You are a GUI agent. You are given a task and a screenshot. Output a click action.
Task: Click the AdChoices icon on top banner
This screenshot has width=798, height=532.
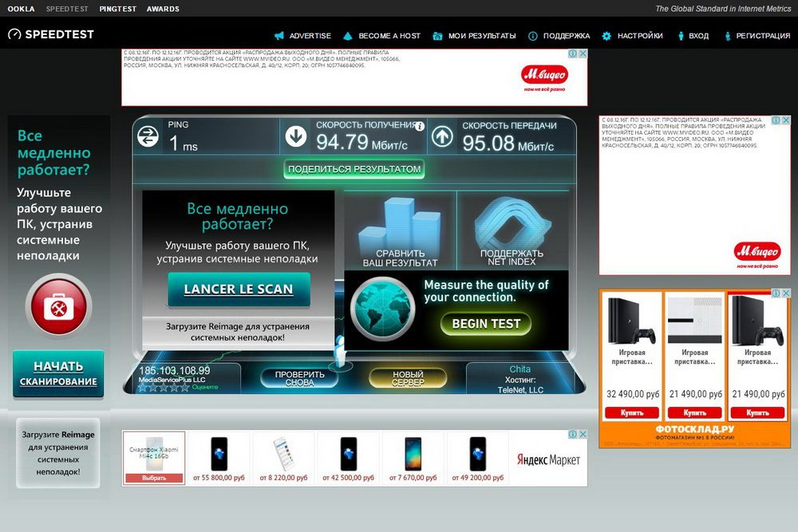[572, 53]
